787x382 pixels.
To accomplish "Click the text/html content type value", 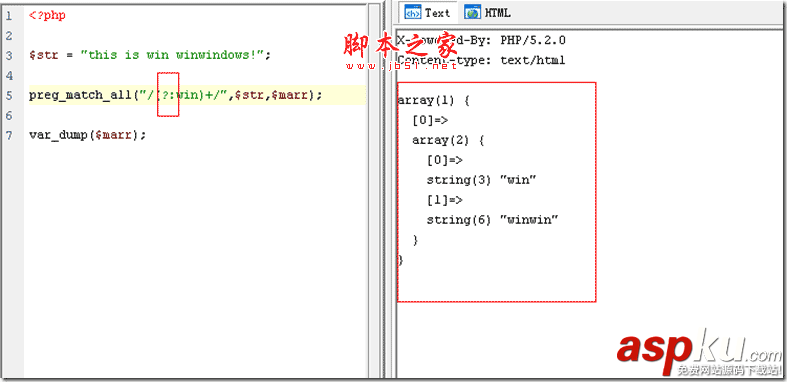I will [x=533, y=60].
